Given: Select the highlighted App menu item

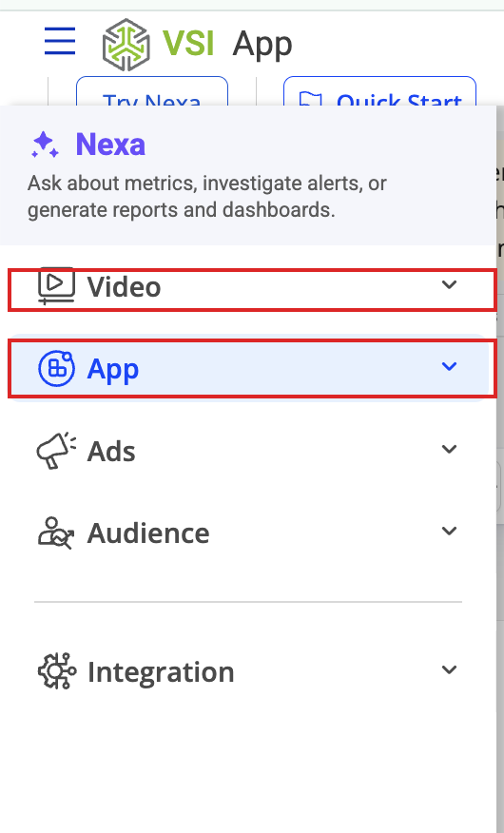Looking at the screenshot, I should point(252,369).
